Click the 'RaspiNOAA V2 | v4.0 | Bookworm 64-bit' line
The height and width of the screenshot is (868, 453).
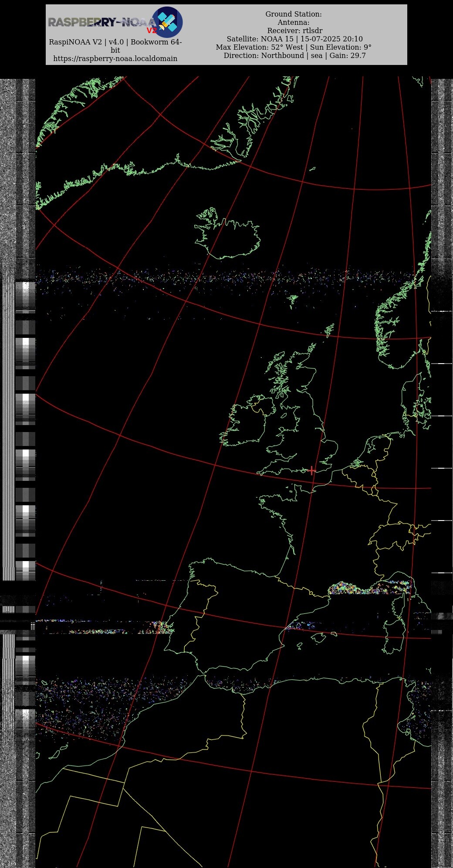point(115,46)
